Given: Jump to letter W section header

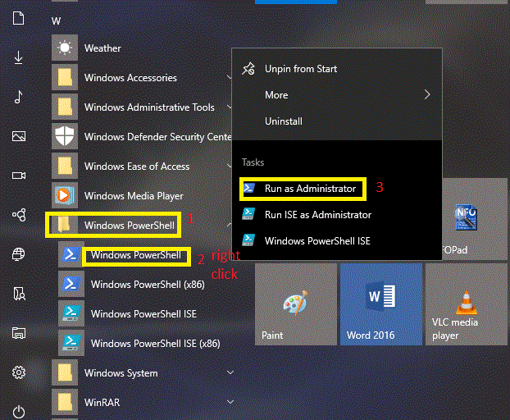Looking at the screenshot, I should coord(56,21).
